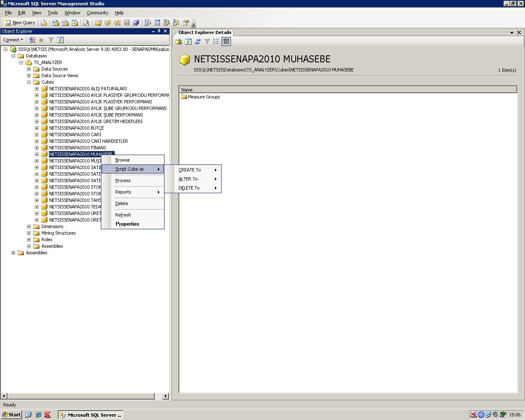Open Reports submenu in context menu
This screenshot has height=420, width=525.
pyautogui.click(x=133, y=192)
